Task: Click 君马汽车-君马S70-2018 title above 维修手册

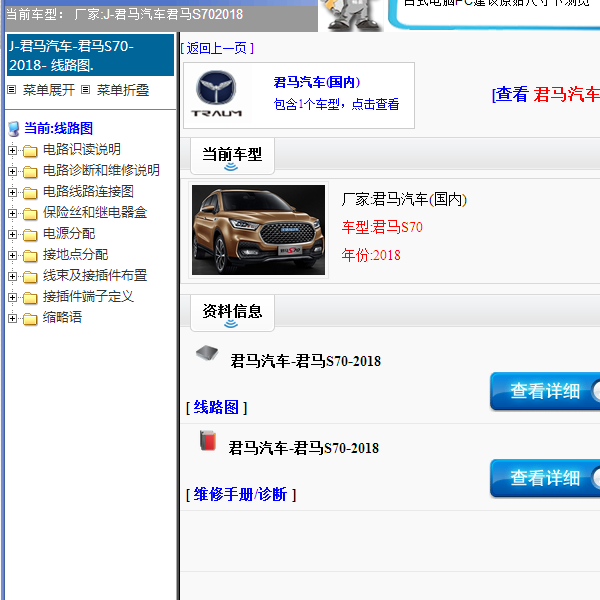Action: pos(303,448)
